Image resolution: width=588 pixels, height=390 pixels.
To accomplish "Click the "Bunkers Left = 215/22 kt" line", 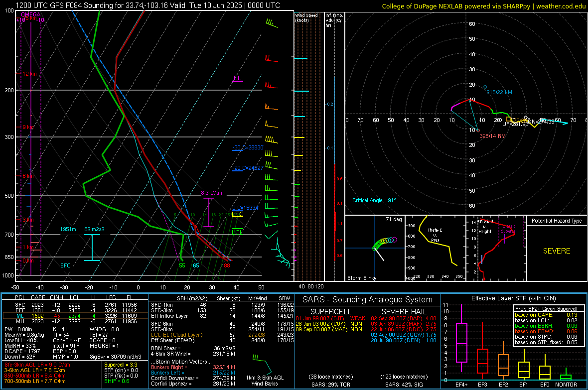I will pos(193,373).
